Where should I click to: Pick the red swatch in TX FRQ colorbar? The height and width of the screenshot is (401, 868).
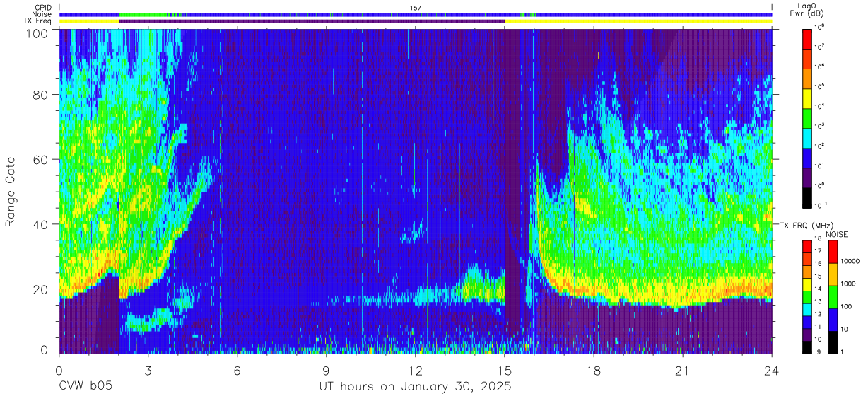(x=807, y=246)
